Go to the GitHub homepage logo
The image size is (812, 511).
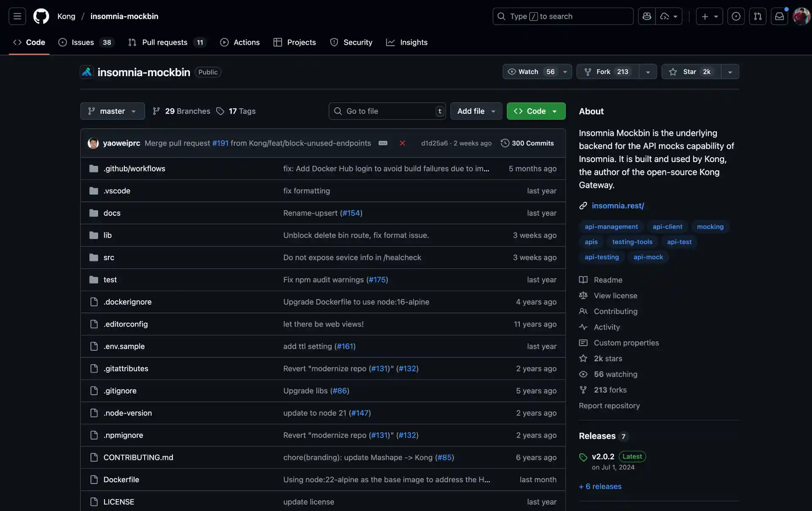(41, 16)
